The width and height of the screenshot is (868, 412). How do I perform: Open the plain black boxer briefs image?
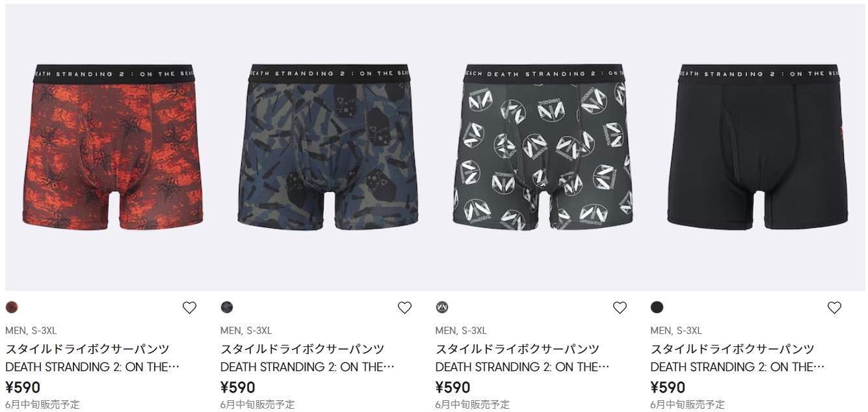point(757,147)
